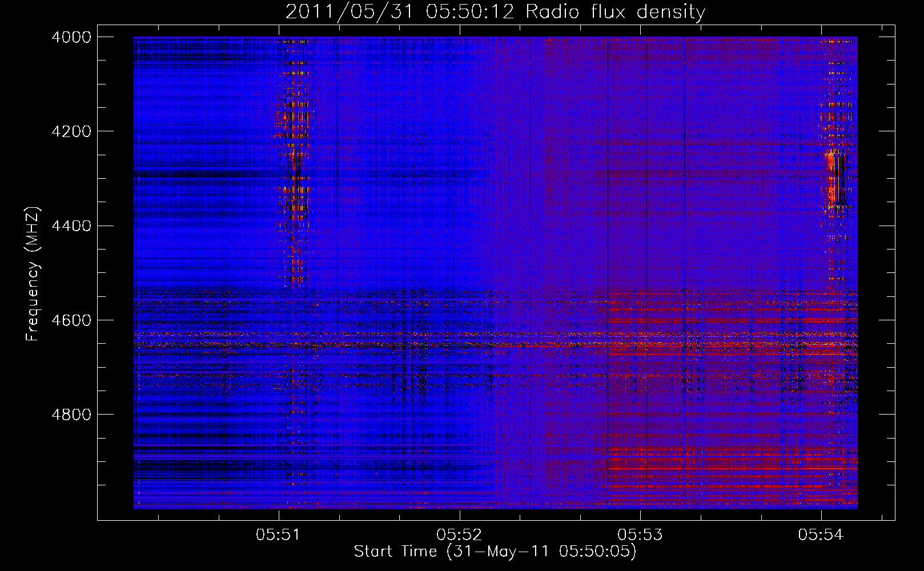Click the 4400 frequency tick label
The width and height of the screenshot is (924, 571).
(71, 226)
